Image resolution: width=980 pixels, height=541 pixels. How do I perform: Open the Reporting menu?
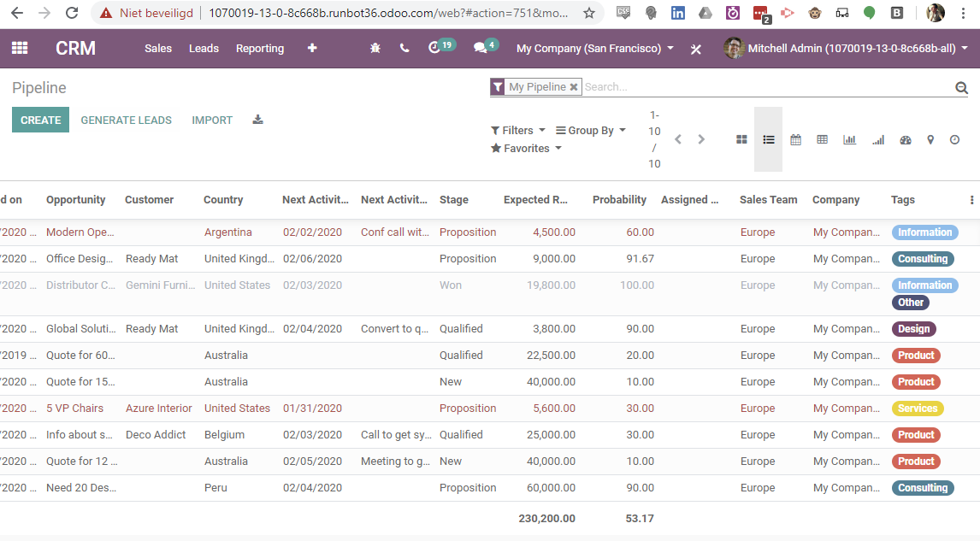[259, 48]
